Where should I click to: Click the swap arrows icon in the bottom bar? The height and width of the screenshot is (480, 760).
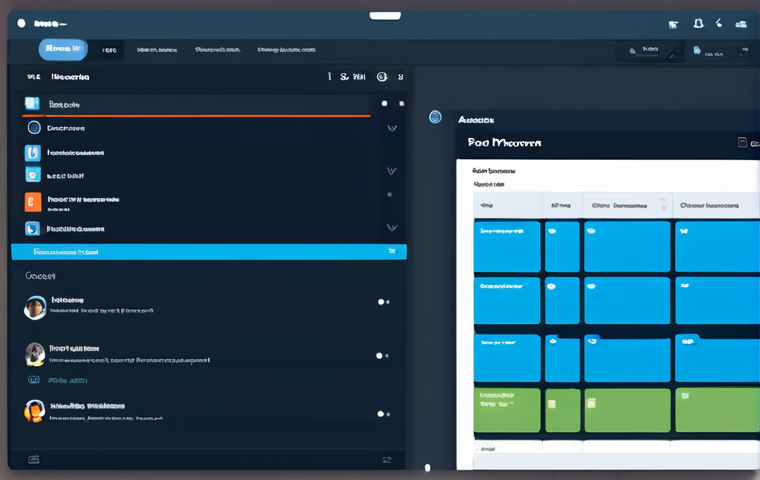387,460
